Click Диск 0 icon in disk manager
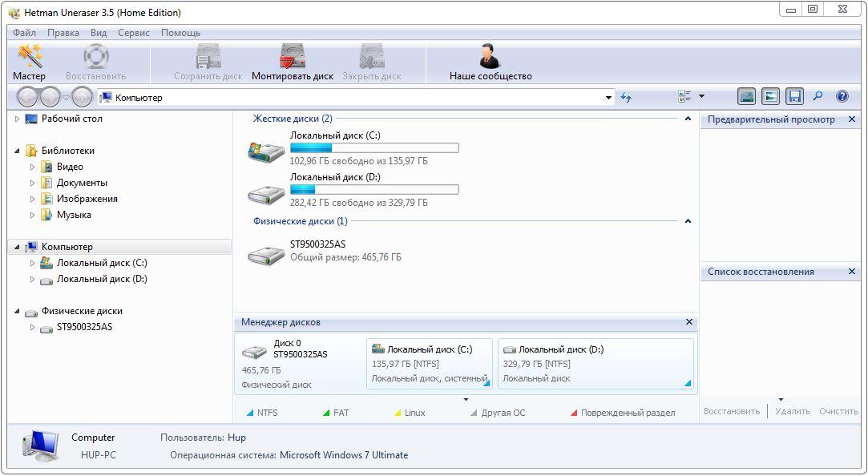This screenshot has height=476, width=868. point(255,352)
